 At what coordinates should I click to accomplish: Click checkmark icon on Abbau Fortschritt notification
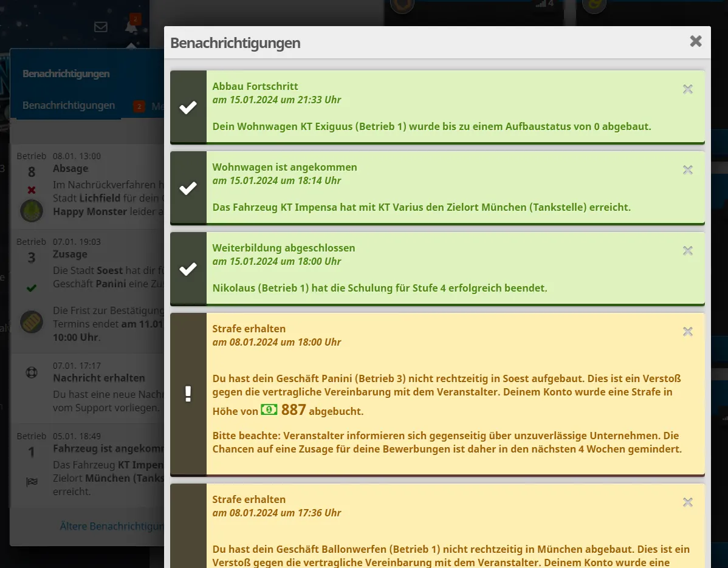[188, 108]
